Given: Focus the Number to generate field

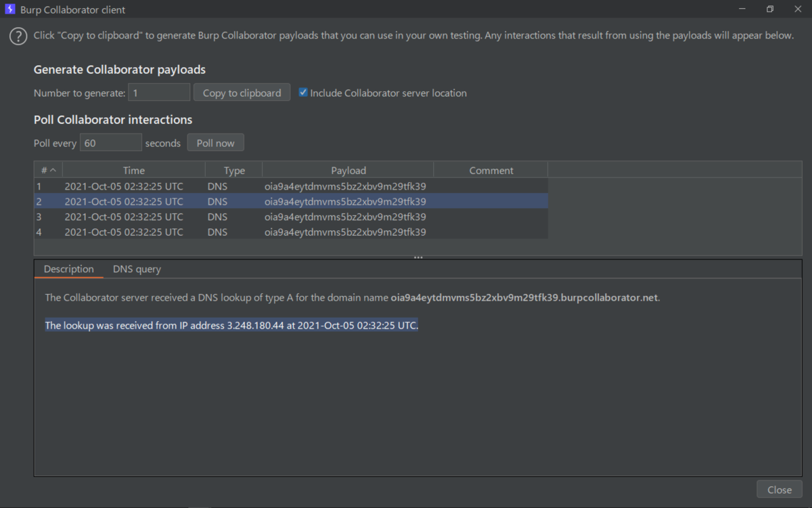Looking at the screenshot, I should click(160, 93).
